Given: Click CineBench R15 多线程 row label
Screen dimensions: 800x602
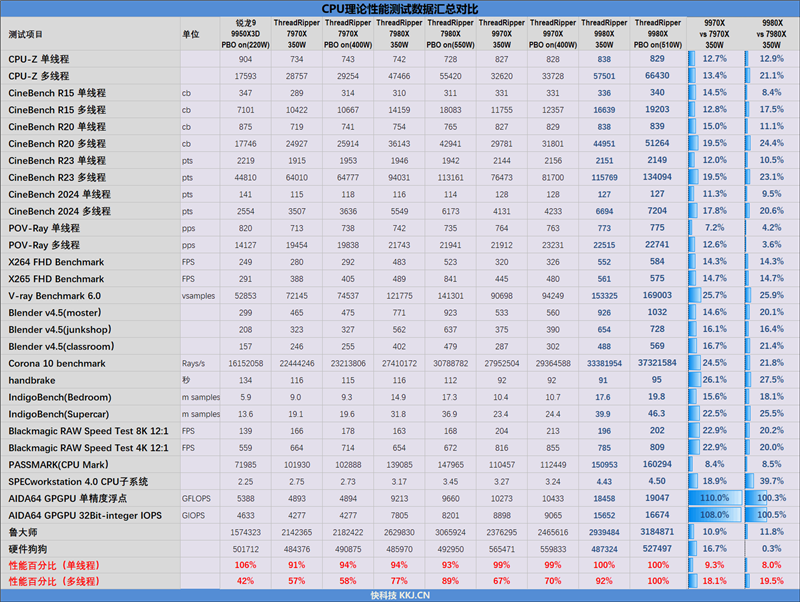Looking at the screenshot, I should 57,110.
